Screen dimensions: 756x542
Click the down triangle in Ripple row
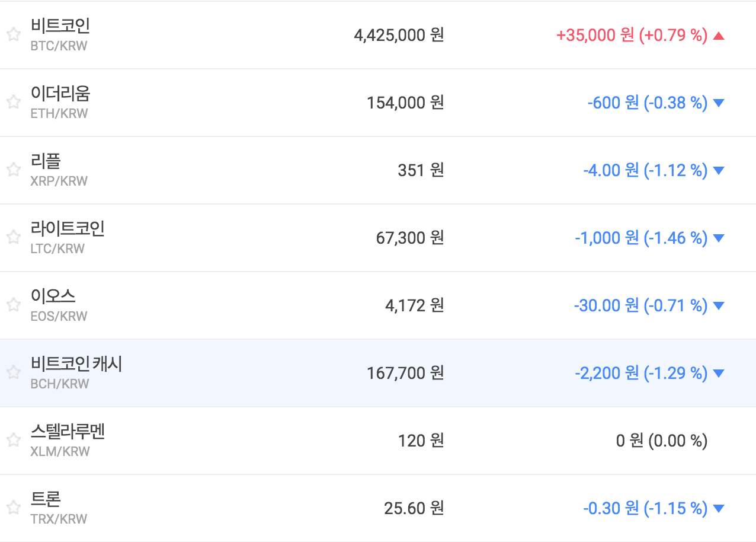point(719,171)
